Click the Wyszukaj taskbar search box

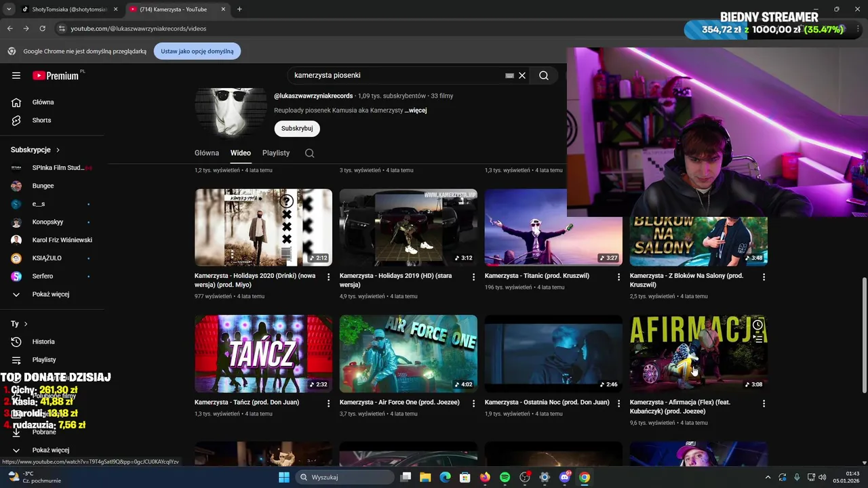click(x=344, y=477)
